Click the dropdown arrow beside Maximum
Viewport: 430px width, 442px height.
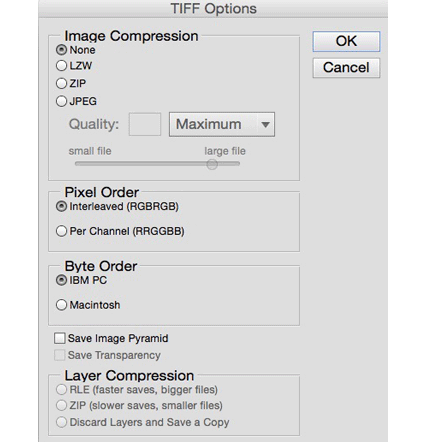pos(265,125)
